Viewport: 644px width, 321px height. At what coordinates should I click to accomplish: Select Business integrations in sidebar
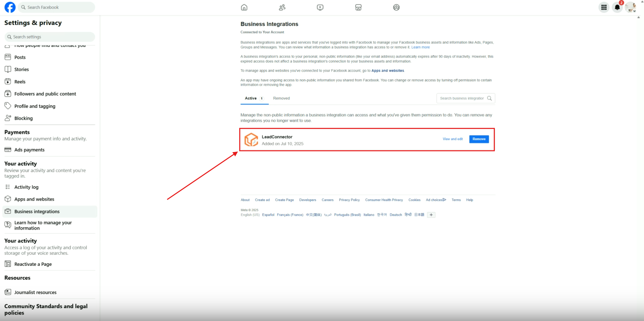50,211
